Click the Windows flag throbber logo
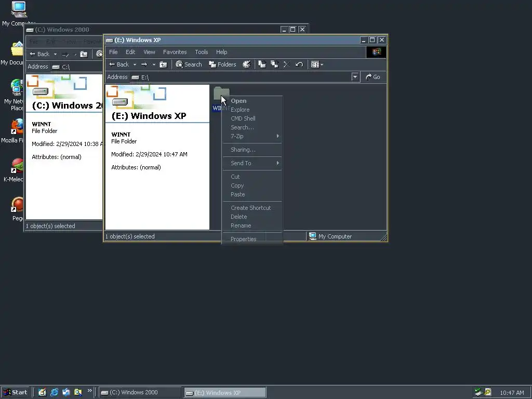This screenshot has width=532, height=399. click(x=376, y=52)
